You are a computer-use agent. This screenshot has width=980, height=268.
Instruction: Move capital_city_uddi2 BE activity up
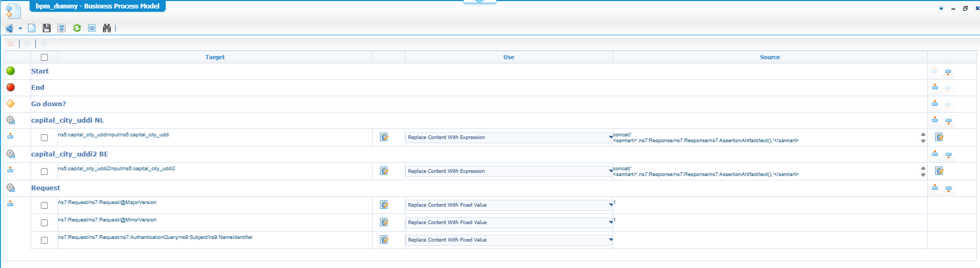click(935, 153)
